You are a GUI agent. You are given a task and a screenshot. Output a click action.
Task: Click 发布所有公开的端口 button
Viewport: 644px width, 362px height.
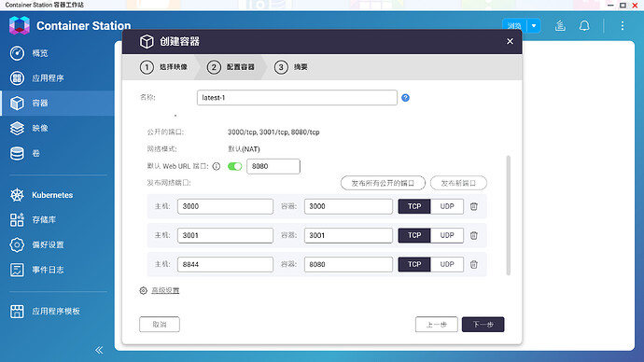pyautogui.click(x=383, y=183)
